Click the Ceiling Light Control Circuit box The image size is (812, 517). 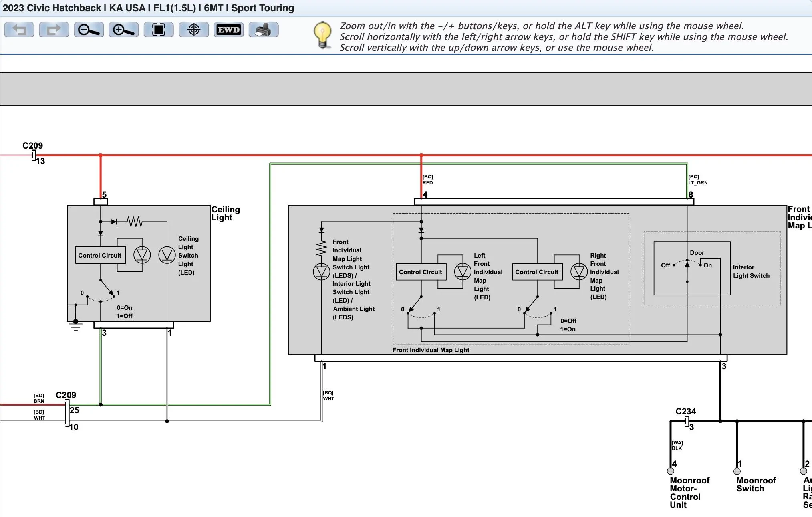coord(100,255)
